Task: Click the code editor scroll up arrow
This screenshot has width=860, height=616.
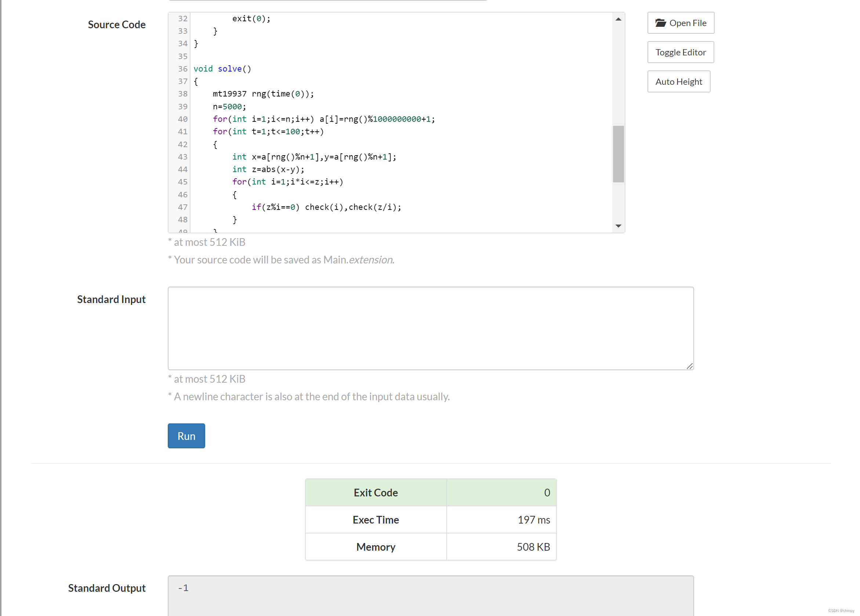Action: (618, 19)
